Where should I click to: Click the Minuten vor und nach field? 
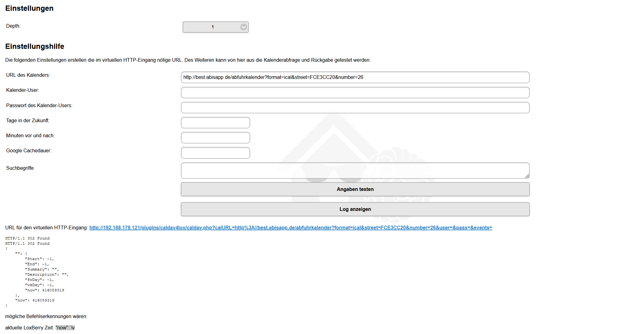click(215, 138)
